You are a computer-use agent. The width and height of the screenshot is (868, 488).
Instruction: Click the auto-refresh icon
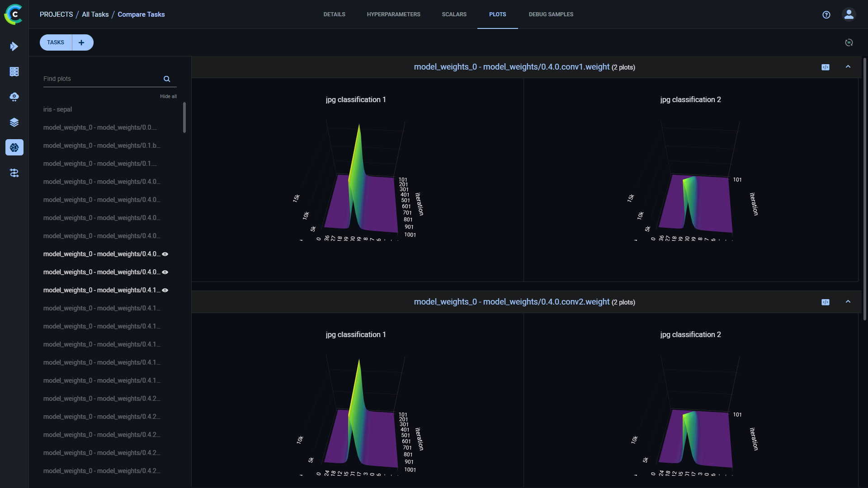point(849,42)
